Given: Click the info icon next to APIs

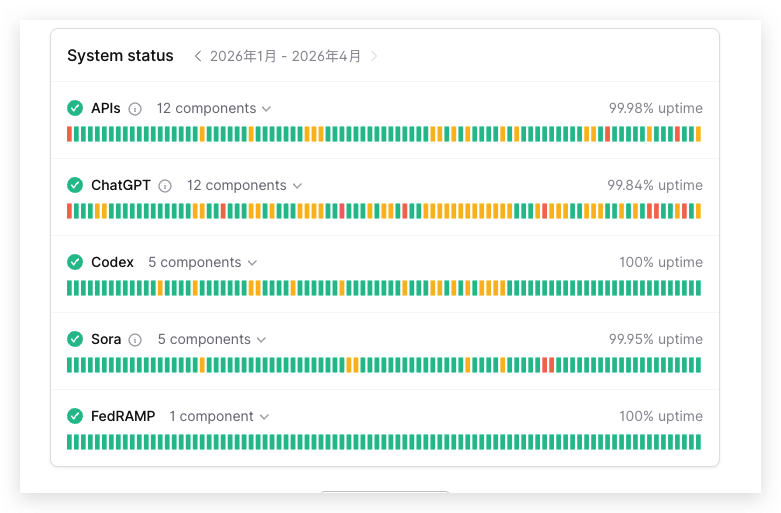Looking at the screenshot, I should (135, 109).
